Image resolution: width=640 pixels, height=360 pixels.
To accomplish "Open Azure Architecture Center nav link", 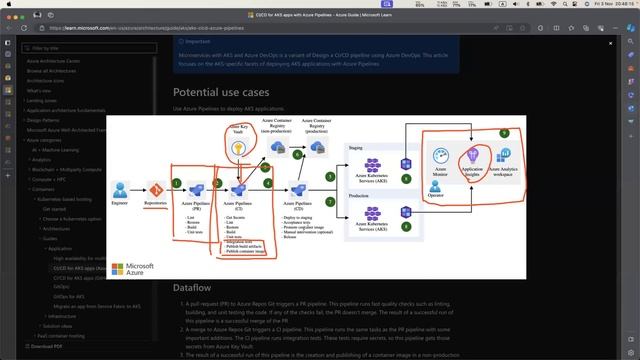I will click(x=53, y=61).
